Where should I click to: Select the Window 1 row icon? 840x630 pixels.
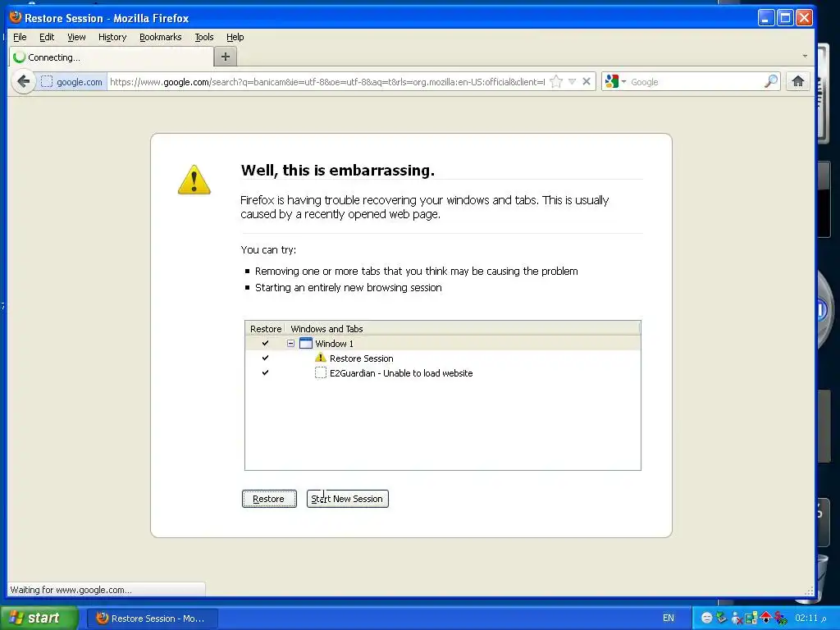point(306,344)
